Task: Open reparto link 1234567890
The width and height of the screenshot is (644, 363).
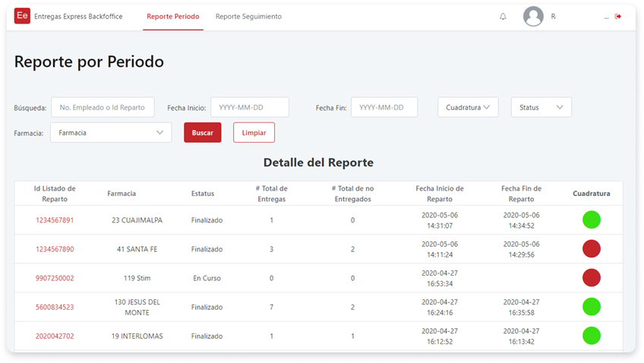Action: pos(55,249)
